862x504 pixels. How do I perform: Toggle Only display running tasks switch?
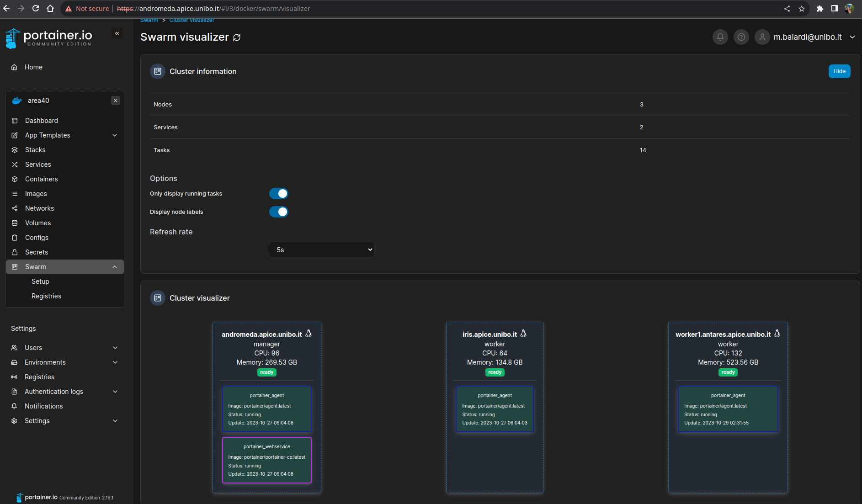278,194
